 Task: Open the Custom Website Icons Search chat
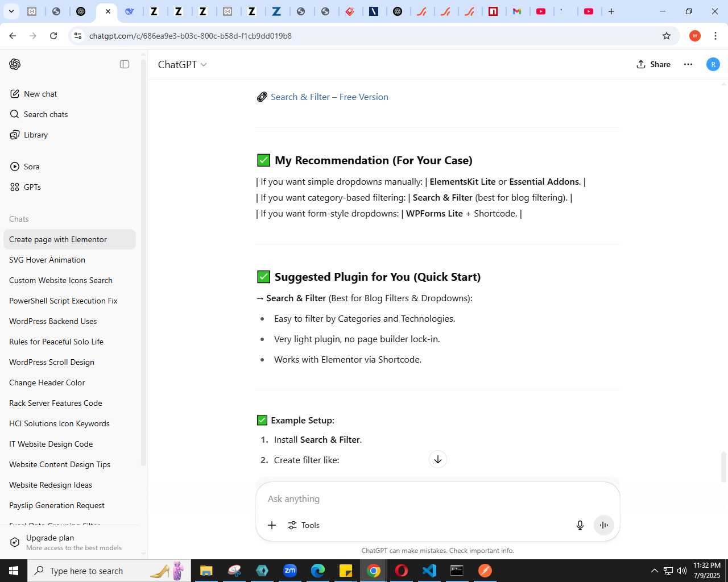pos(69,280)
